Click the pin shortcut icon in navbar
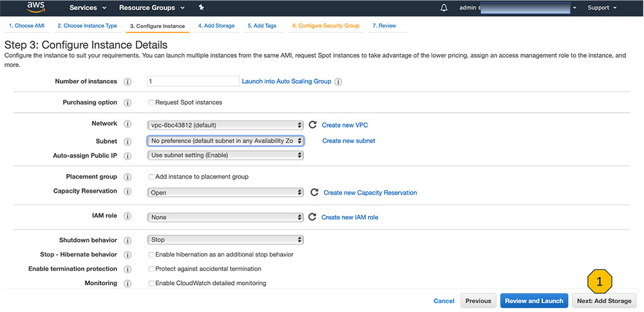The width and height of the screenshot is (644, 312). tap(202, 8)
